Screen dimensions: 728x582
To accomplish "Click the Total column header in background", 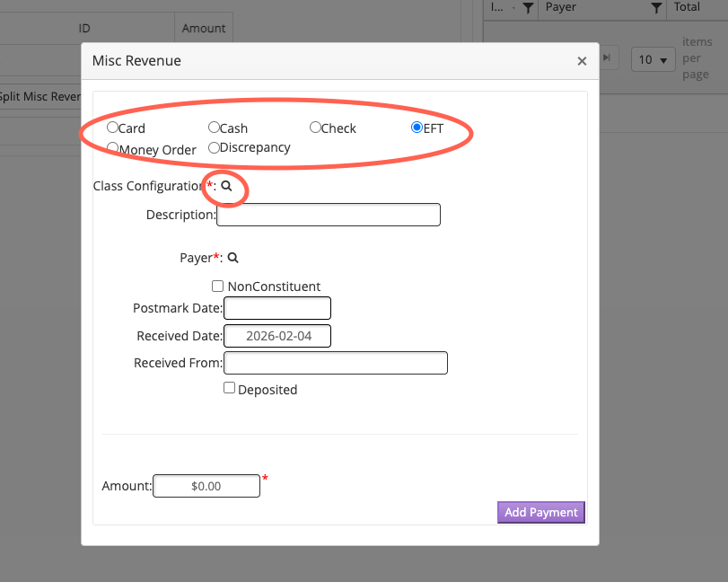I will (x=687, y=7).
